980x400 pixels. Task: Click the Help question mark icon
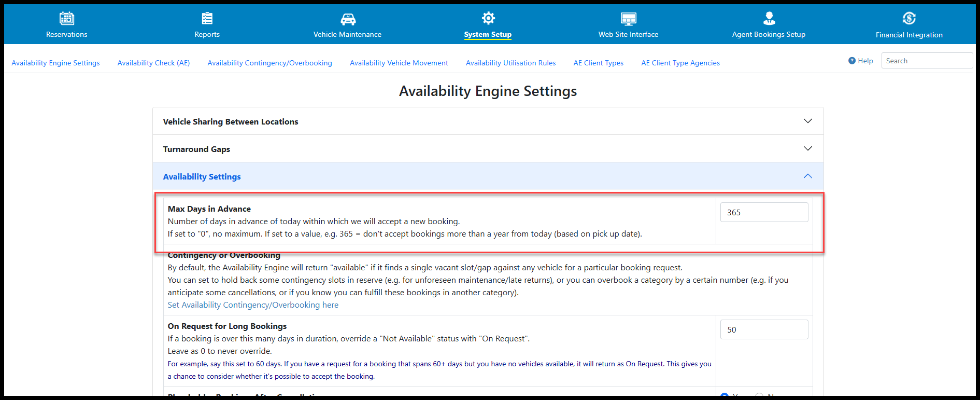851,61
